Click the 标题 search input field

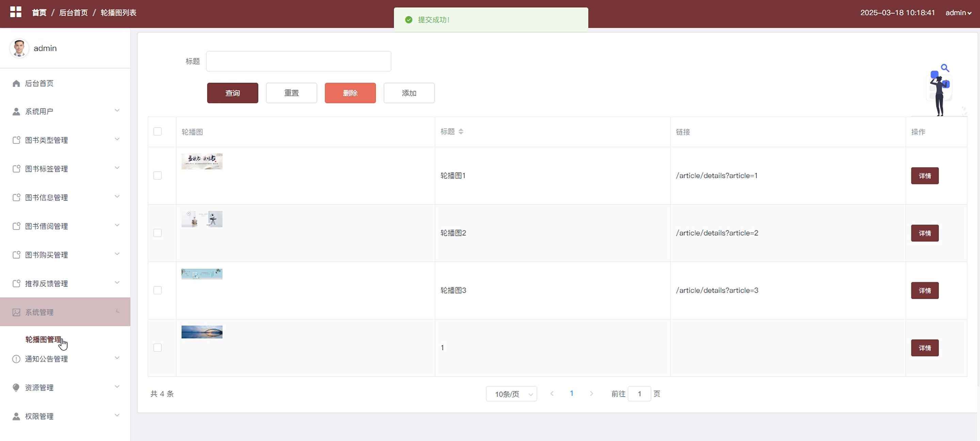(298, 61)
